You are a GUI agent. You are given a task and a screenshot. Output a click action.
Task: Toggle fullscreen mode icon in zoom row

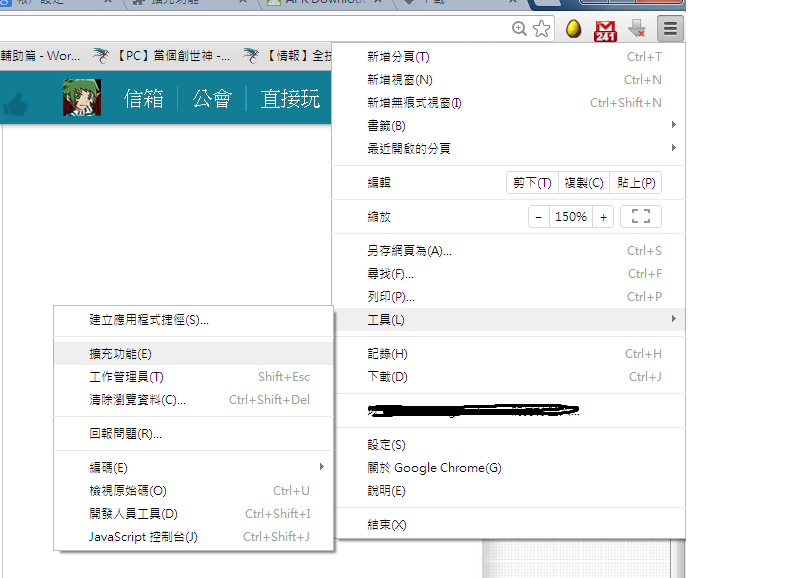pos(641,216)
